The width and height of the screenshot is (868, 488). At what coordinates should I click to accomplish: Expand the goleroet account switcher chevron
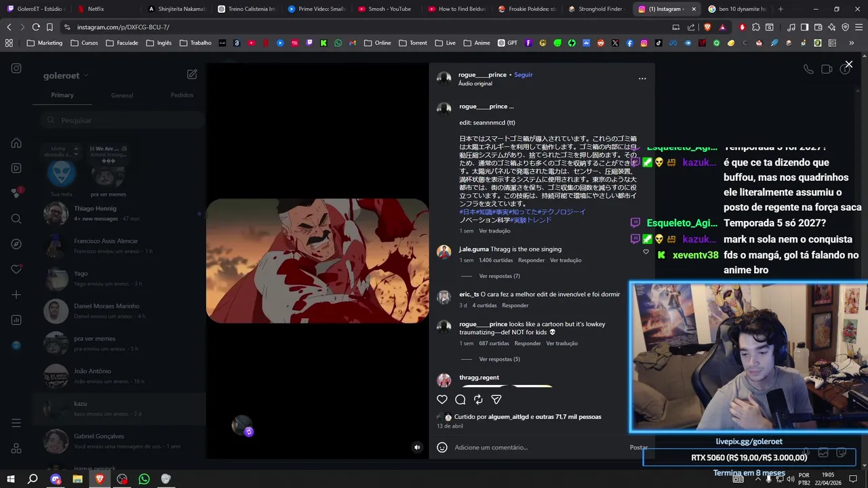(x=86, y=76)
